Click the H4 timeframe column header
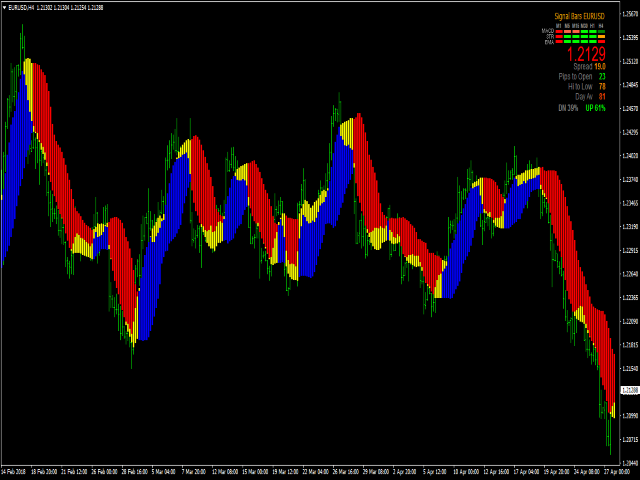 (601, 26)
